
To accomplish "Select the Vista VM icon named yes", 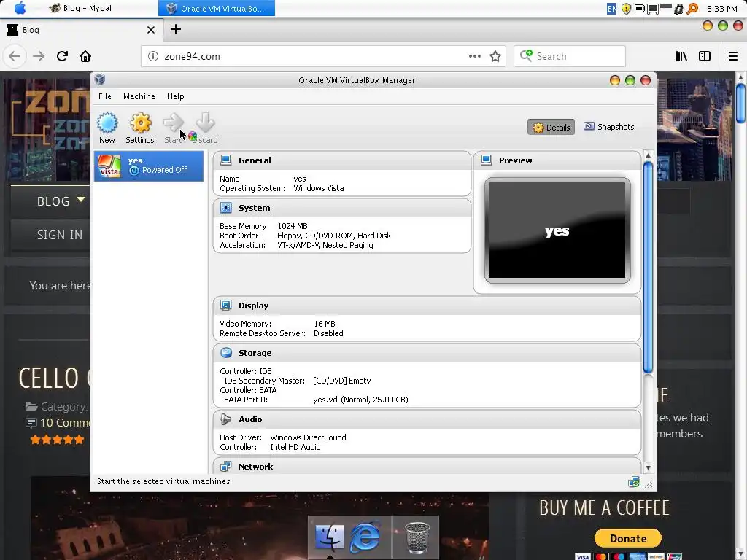I will [109, 166].
